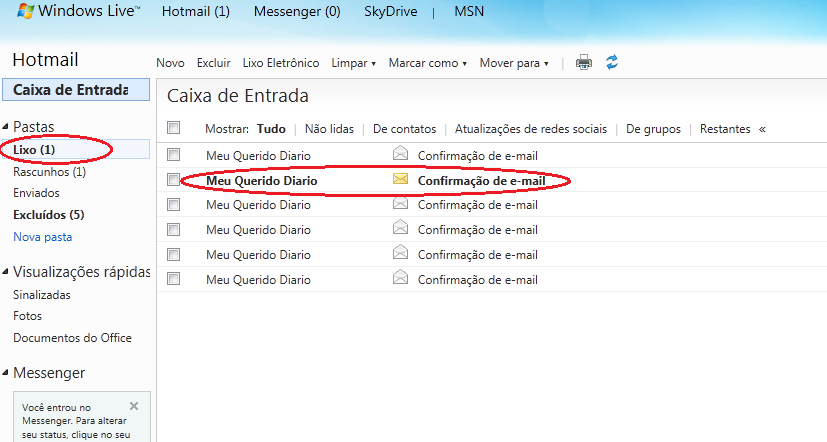
Task: Go to SkyDrive
Action: (x=390, y=11)
